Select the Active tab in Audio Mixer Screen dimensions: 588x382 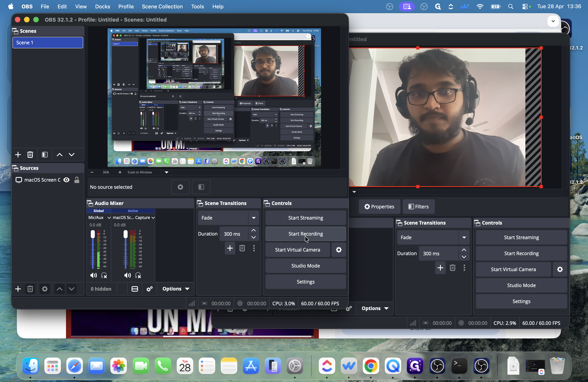tap(133, 211)
